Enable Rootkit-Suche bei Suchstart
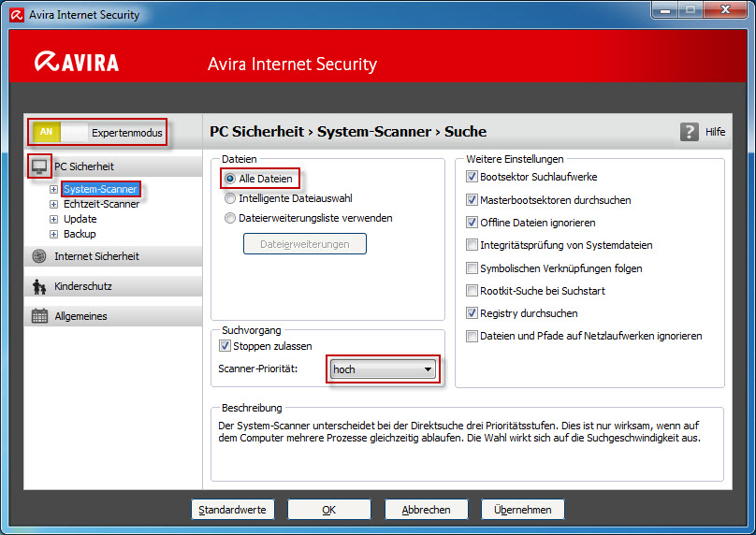Viewport: 756px width, 535px height. point(472,291)
